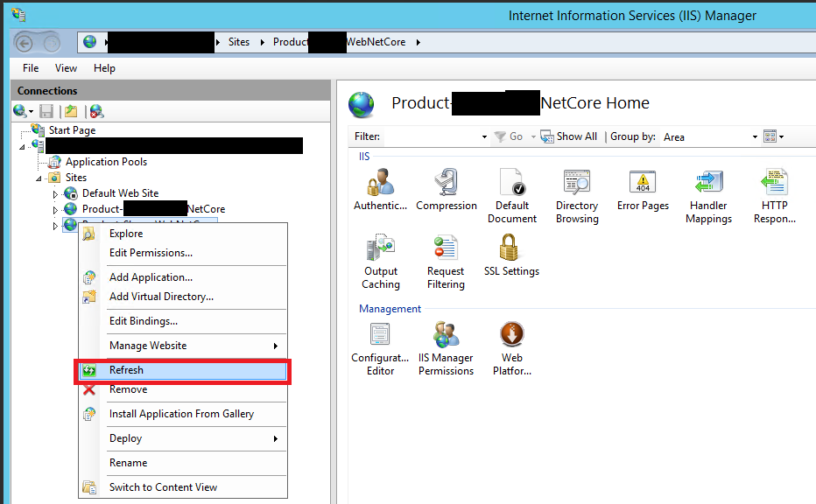This screenshot has height=504, width=816.
Task: Open the Help menu
Action: [104, 68]
